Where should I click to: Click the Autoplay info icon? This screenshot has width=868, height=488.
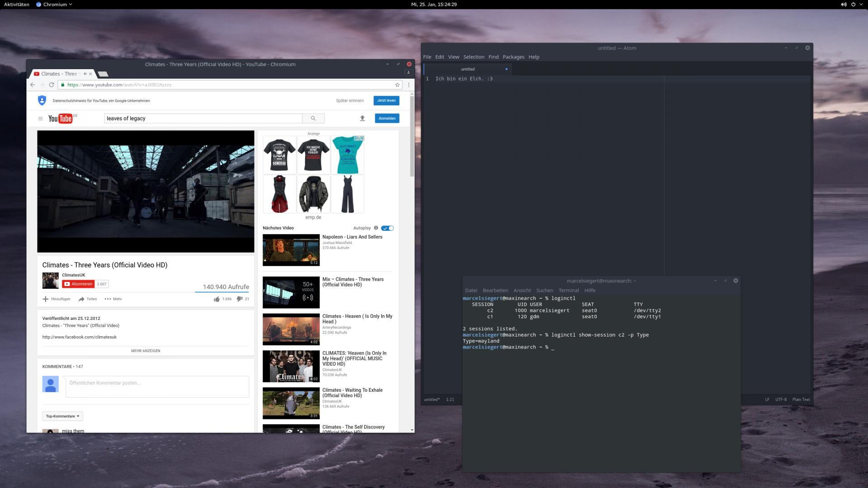tap(376, 228)
